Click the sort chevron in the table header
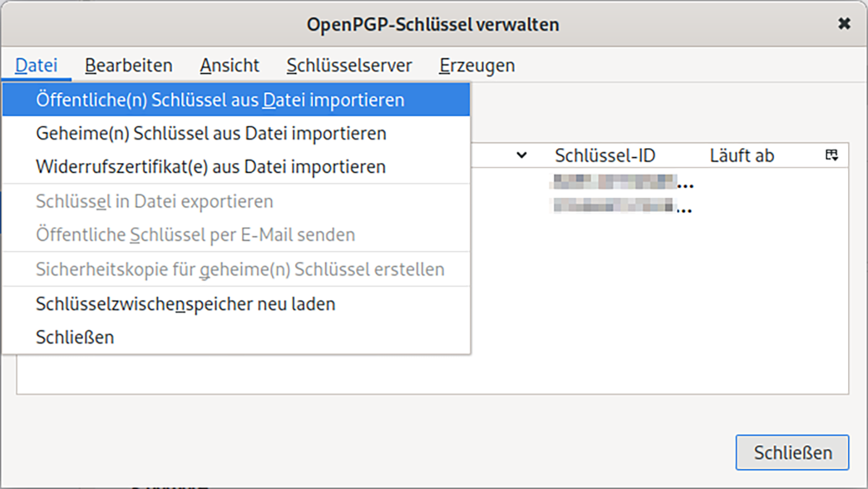 coord(521,155)
